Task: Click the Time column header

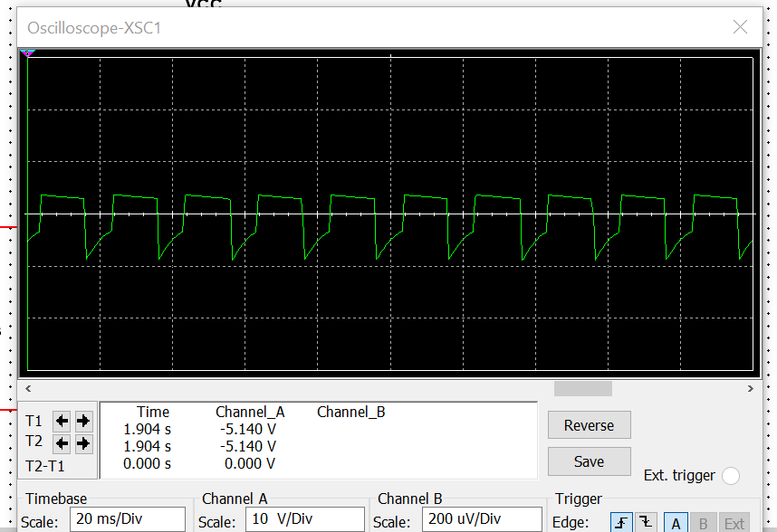Action: pos(153,413)
